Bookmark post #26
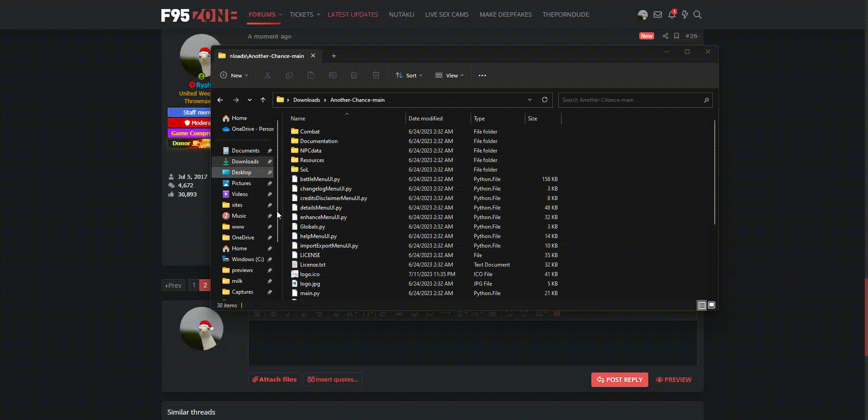 (676, 36)
